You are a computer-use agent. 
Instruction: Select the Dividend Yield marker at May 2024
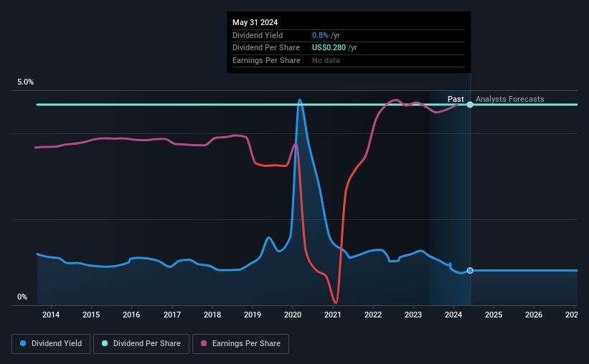pyautogui.click(x=470, y=271)
